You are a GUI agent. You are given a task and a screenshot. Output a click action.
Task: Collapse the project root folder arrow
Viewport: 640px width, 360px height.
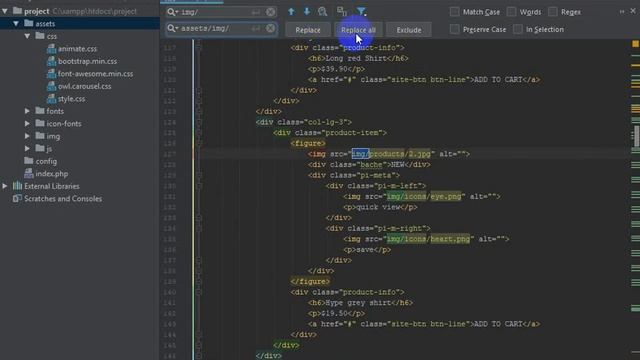pos(4,11)
